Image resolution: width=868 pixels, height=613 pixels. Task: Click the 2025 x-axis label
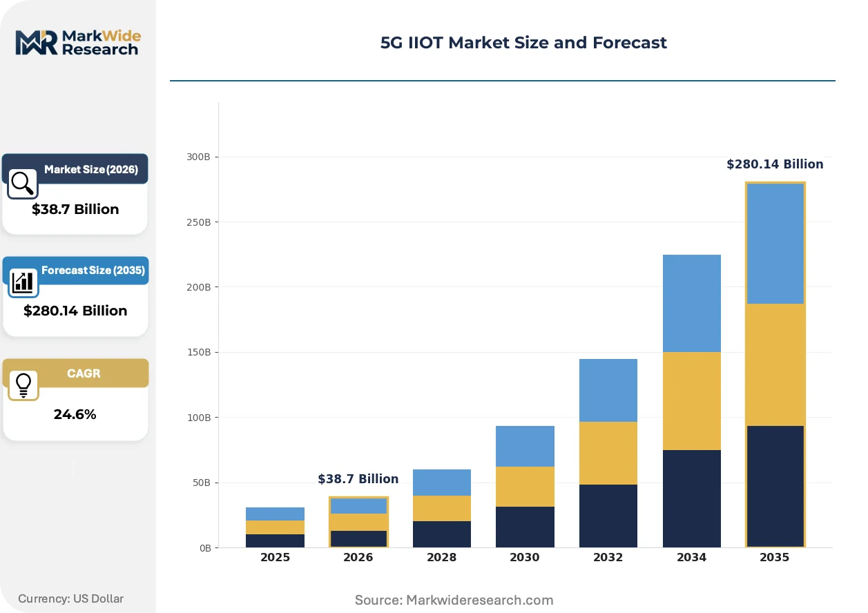tap(275, 558)
